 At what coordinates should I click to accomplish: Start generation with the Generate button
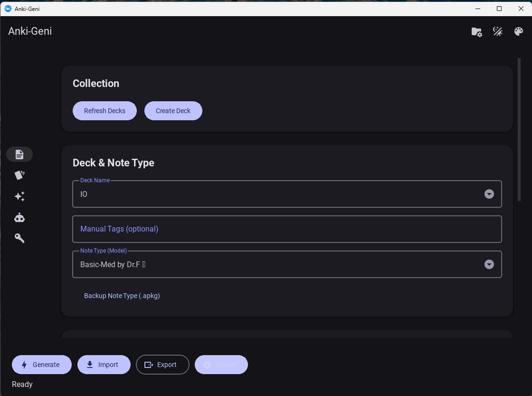pyautogui.click(x=42, y=365)
